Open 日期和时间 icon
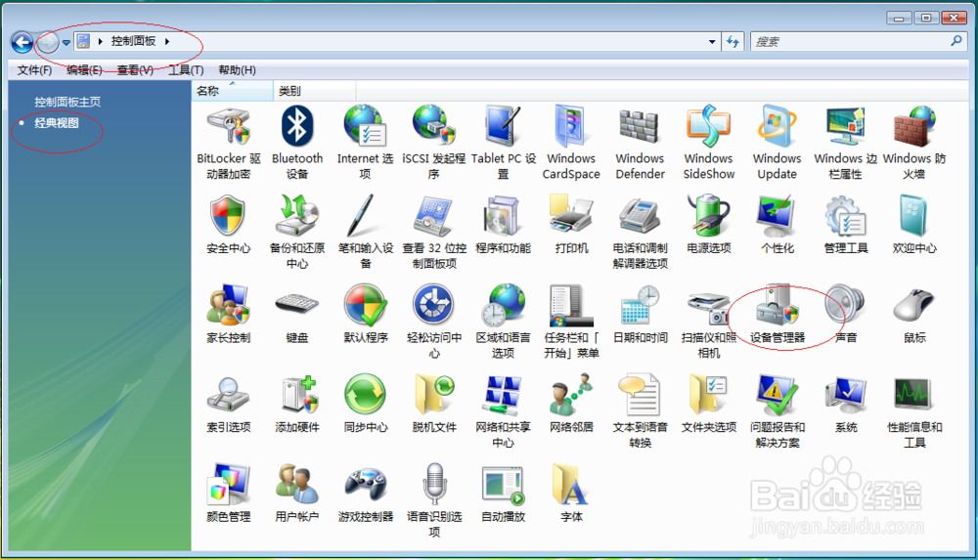Viewport: 978px width, 560px height. click(640, 306)
